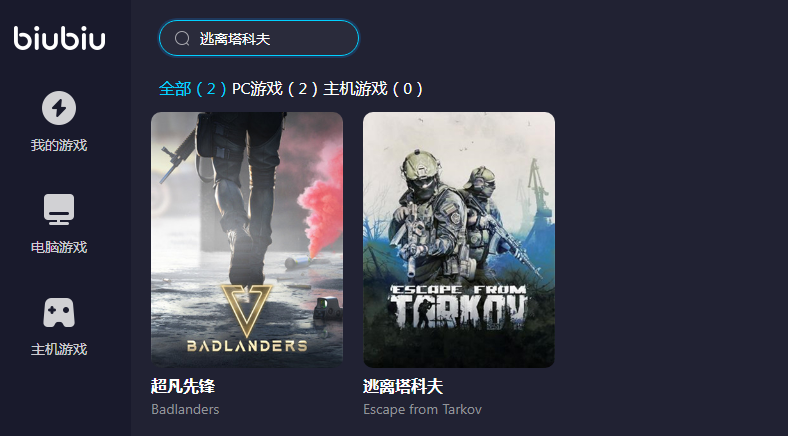Click the 主机游戏 sidebar label
This screenshot has height=436, width=788.
(x=59, y=349)
